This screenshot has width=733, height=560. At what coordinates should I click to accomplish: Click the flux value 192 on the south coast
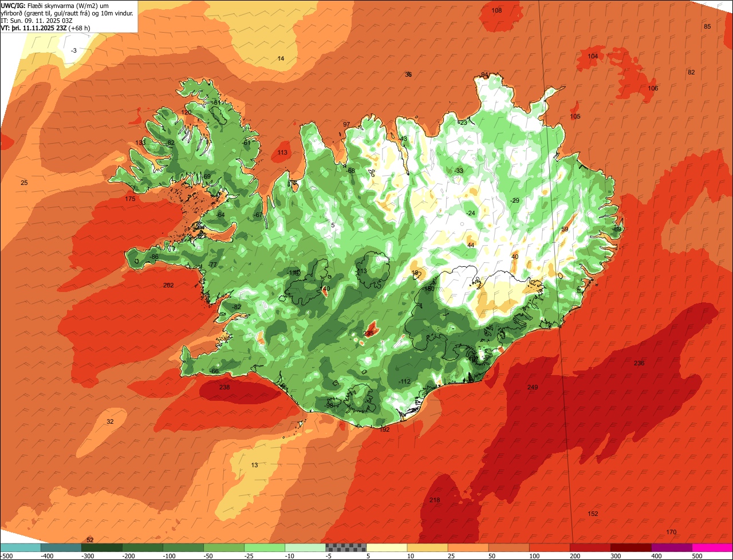[384, 429]
